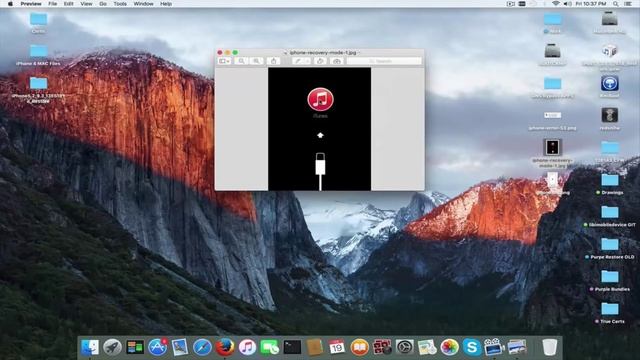Click the volume icon in menu bar
The height and width of the screenshot is (360, 640).
pyautogui.click(x=567, y=4)
